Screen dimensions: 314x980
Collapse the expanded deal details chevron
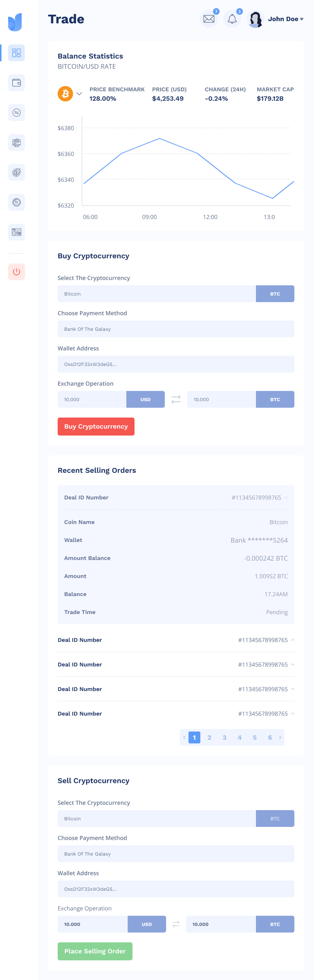click(286, 498)
